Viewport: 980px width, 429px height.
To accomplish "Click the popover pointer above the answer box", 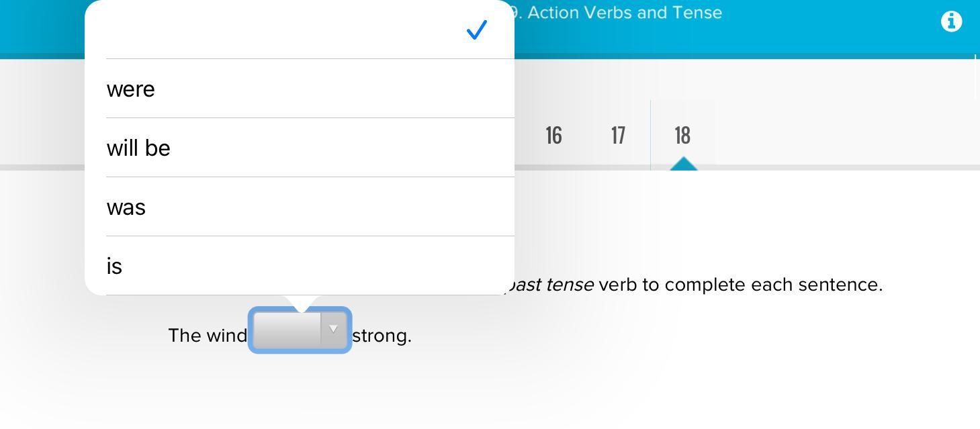I will pyautogui.click(x=300, y=303).
